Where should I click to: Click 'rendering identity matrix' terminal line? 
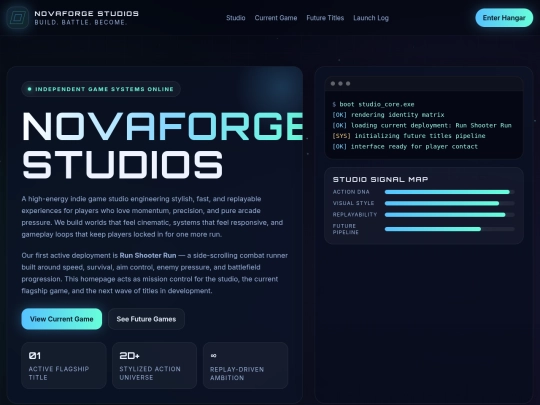pyautogui.click(x=388, y=115)
